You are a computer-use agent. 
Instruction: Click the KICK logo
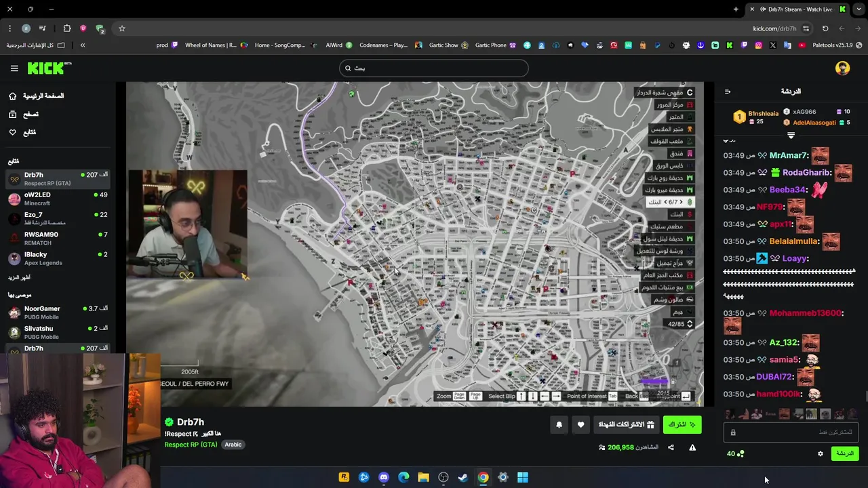tap(49, 68)
